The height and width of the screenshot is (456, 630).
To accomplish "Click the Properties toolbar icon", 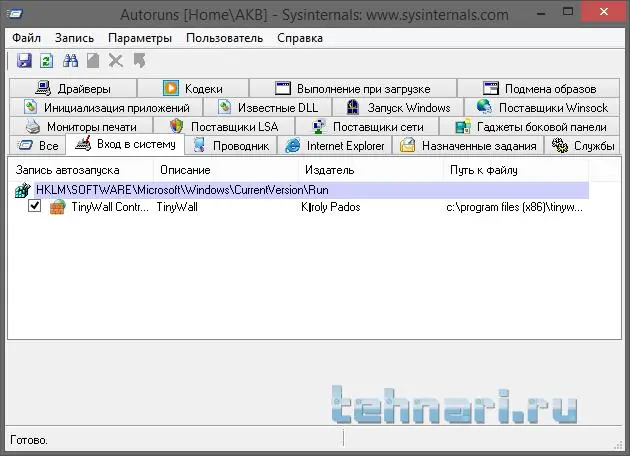I will click(x=93, y=61).
